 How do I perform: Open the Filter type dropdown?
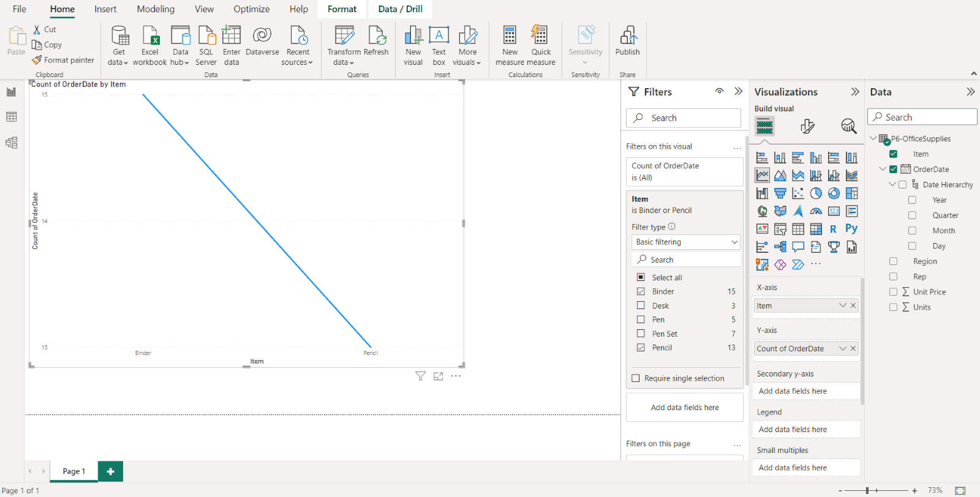pyautogui.click(x=685, y=242)
